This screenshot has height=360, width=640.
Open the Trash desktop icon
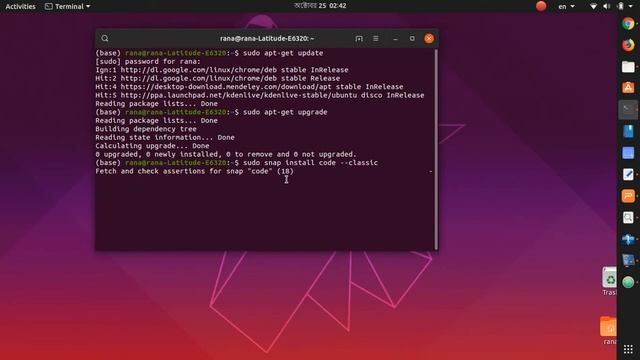point(609,281)
